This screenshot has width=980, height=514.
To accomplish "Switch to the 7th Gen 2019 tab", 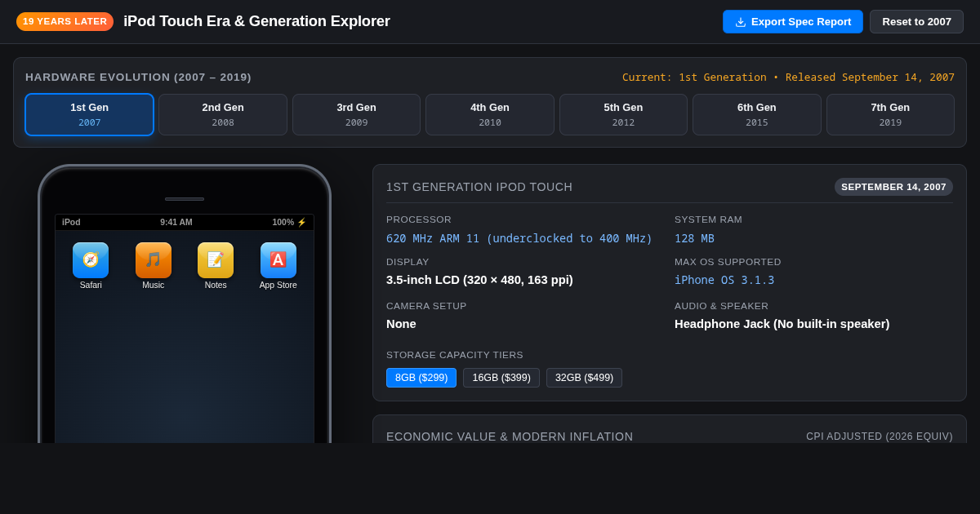I will coord(890,114).
